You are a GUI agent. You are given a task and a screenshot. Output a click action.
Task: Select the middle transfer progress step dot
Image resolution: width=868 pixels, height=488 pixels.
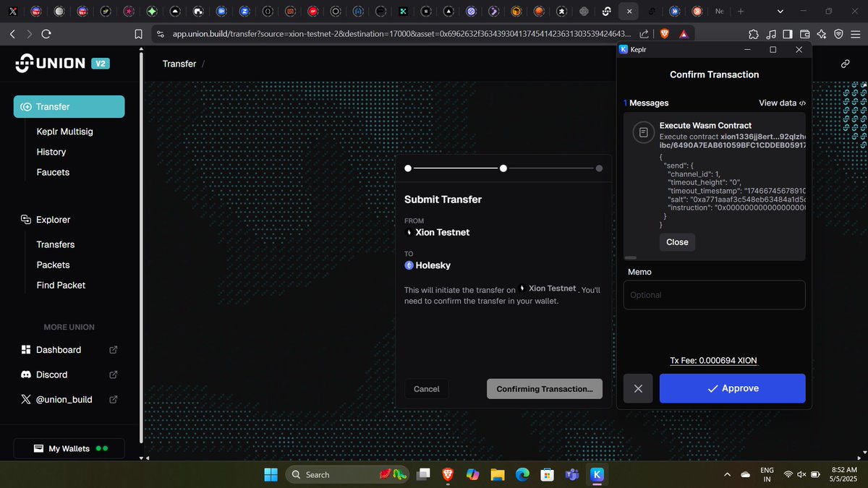point(503,168)
